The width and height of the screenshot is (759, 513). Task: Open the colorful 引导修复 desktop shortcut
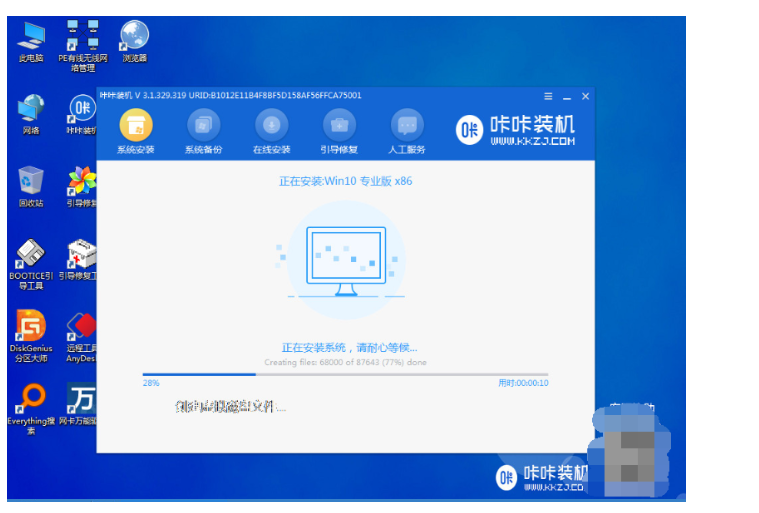coord(82,187)
